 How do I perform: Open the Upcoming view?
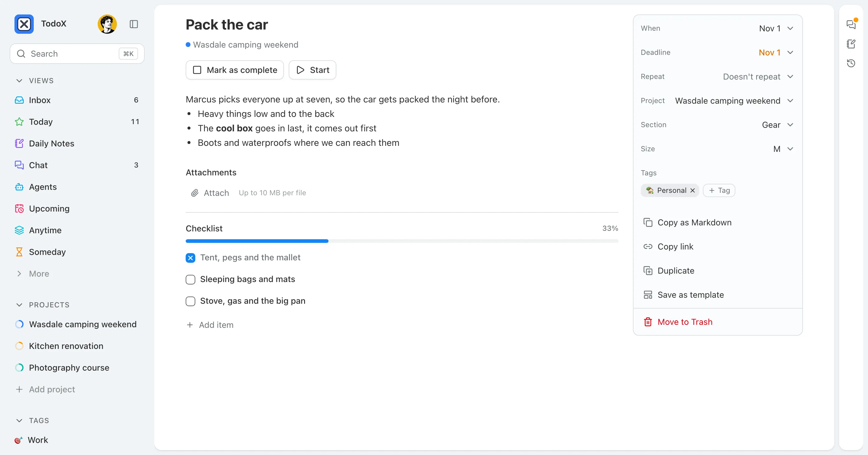point(77,209)
